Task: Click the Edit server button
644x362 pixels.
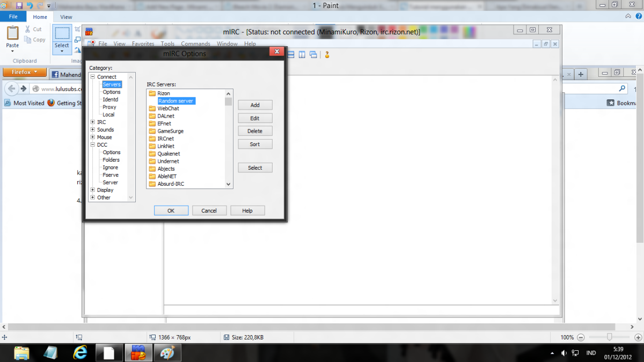Action: pyautogui.click(x=255, y=118)
